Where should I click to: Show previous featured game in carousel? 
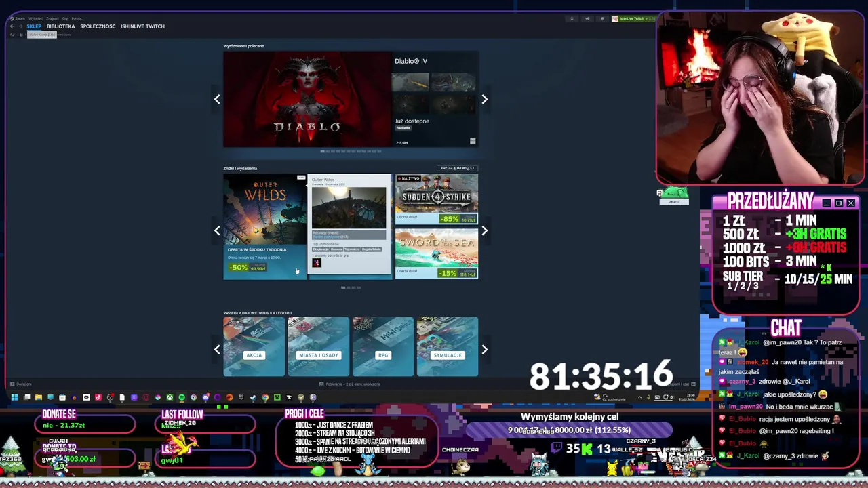[217, 99]
